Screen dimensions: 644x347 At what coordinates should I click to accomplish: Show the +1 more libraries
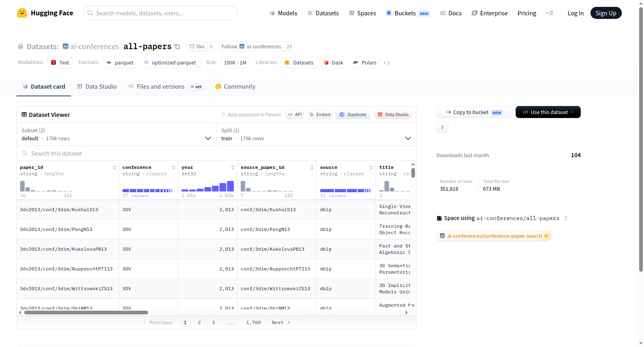386,62
